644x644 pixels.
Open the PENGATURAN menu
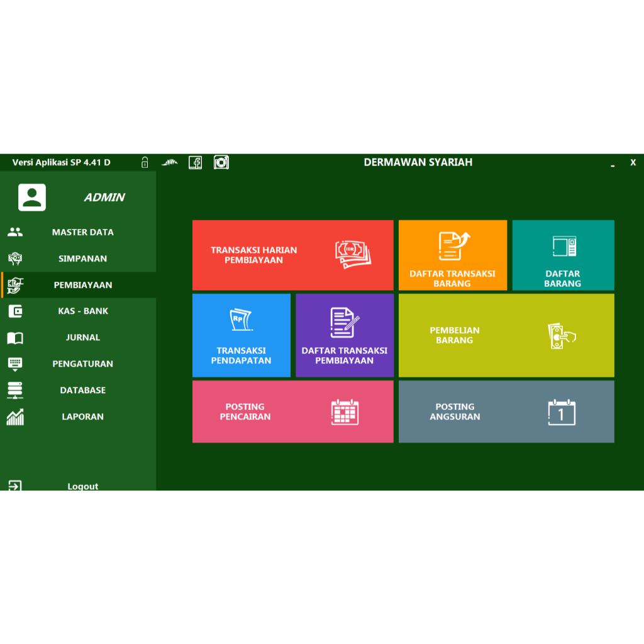pos(78,364)
